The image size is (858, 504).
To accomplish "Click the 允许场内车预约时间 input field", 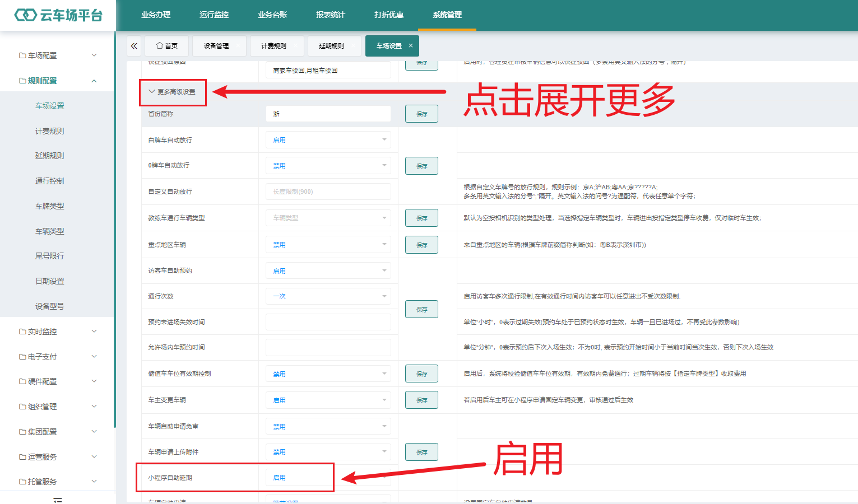I will [x=328, y=347].
